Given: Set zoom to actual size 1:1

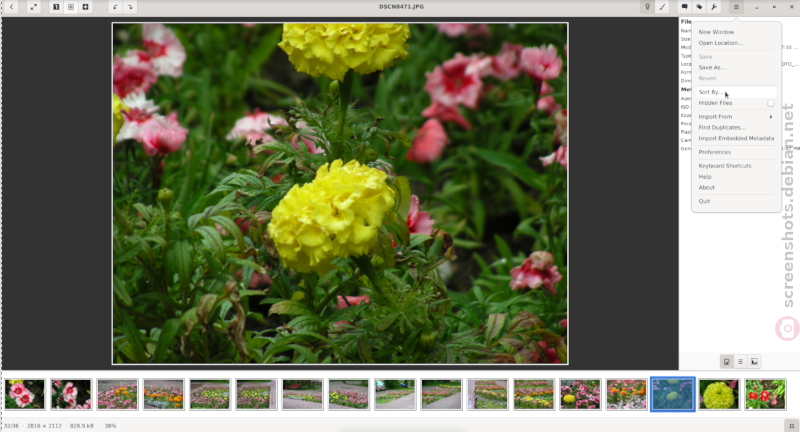Looking at the screenshot, I should pyautogui.click(x=56, y=7).
